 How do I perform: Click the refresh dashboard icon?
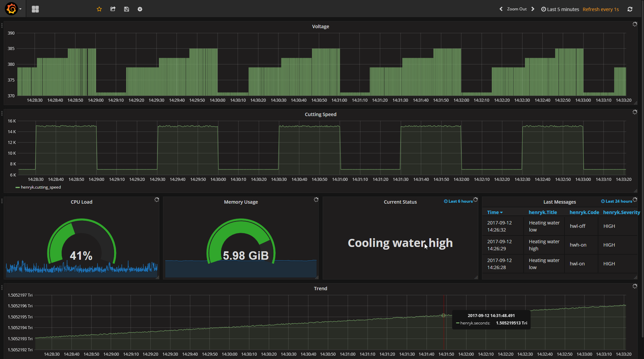(x=630, y=9)
